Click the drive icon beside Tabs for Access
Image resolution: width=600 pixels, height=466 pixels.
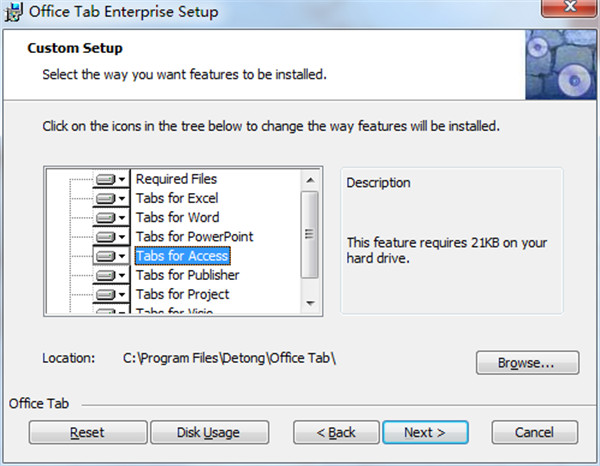click(106, 256)
